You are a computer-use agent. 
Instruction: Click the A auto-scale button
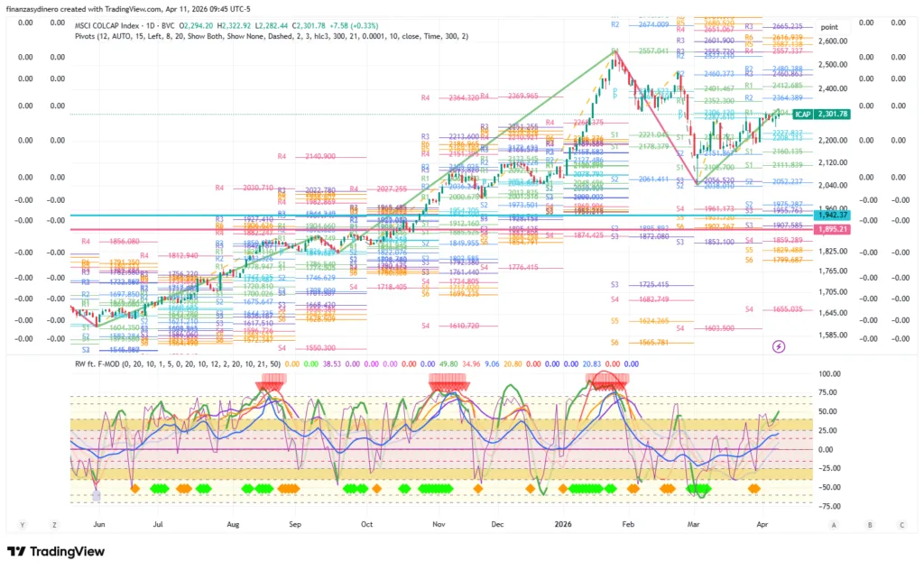835,524
